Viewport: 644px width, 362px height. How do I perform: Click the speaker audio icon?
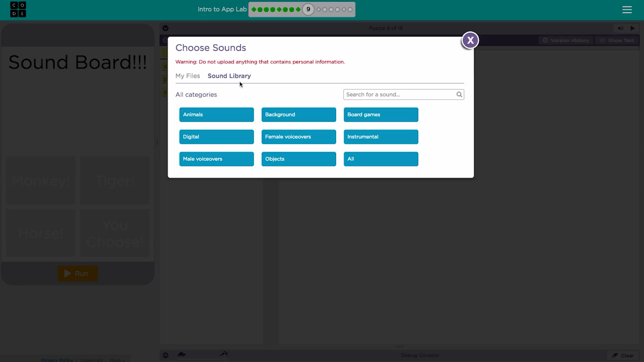[620, 28]
